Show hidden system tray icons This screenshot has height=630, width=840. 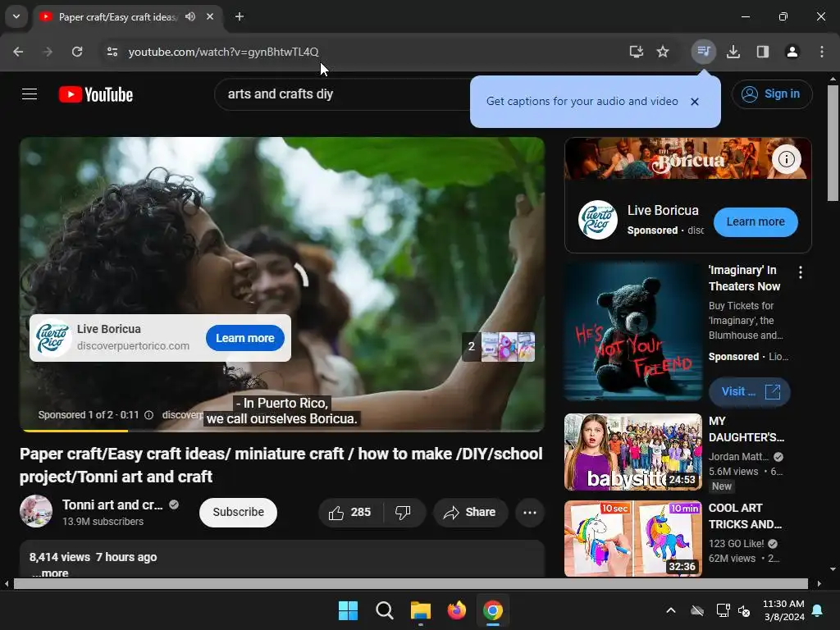pos(671,610)
